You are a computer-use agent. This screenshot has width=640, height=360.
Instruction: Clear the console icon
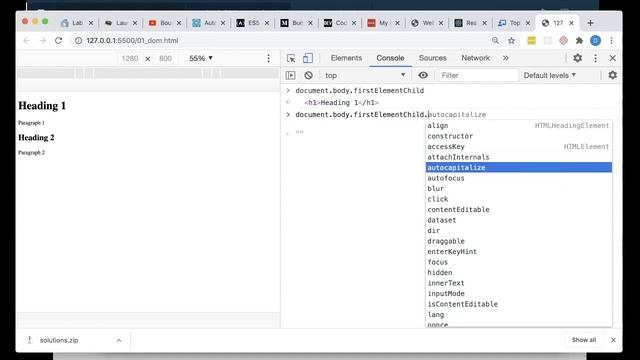click(x=308, y=76)
